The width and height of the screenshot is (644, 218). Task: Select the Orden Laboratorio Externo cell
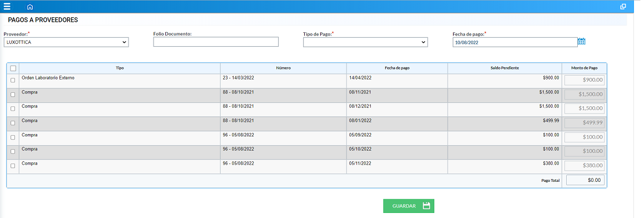coord(120,81)
